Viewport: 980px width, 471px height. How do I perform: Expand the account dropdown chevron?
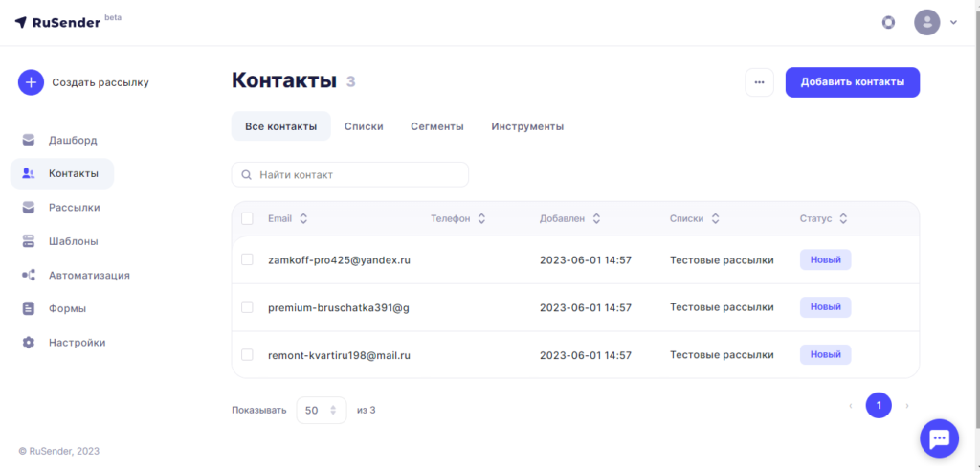(x=953, y=23)
